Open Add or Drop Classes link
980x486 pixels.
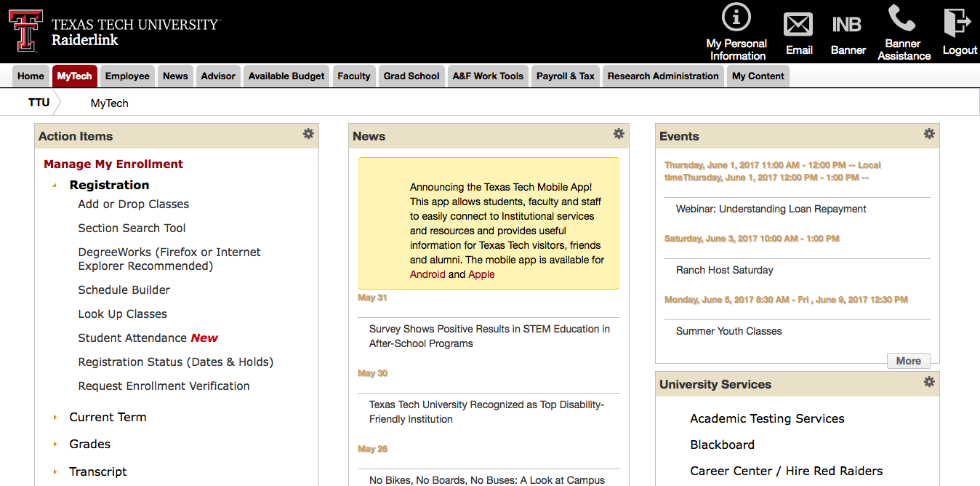pyautogui.click(x=134, y=204)
